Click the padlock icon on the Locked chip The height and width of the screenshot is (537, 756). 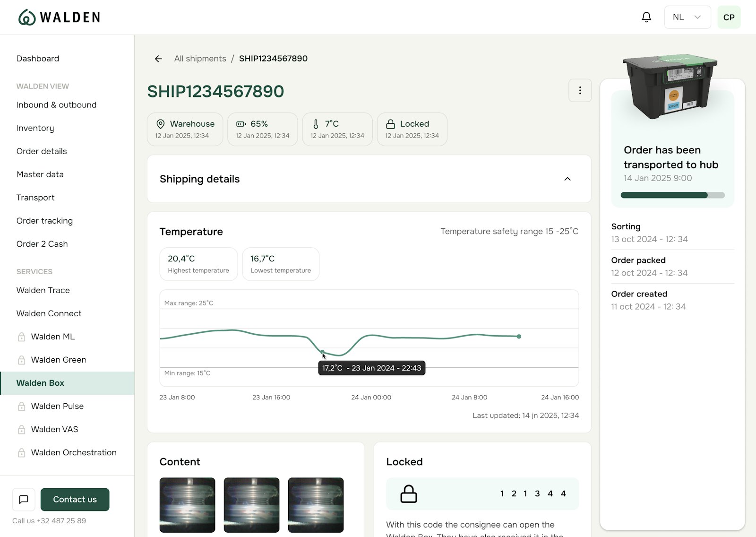(391, 124)
